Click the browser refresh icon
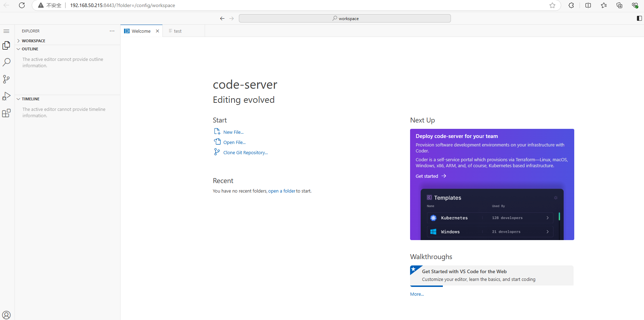This screenshot has width=644, height=320. coord(22,5)
